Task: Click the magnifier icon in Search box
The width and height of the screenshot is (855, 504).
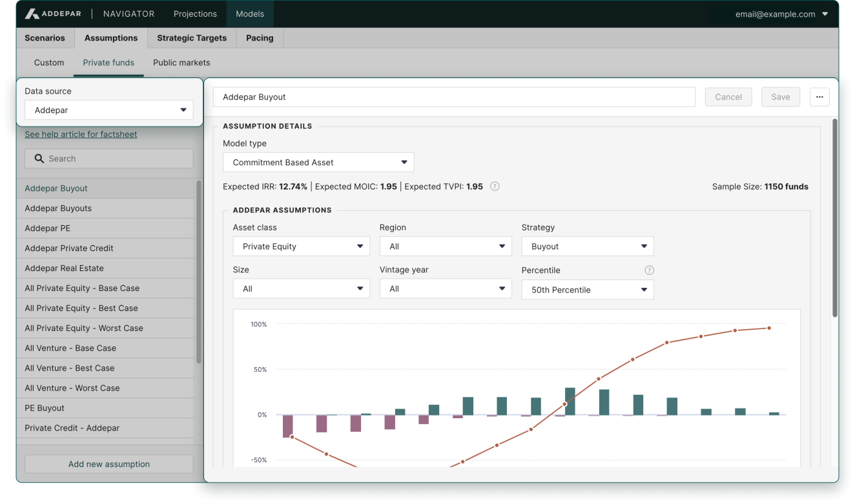Action: point(39,159)
